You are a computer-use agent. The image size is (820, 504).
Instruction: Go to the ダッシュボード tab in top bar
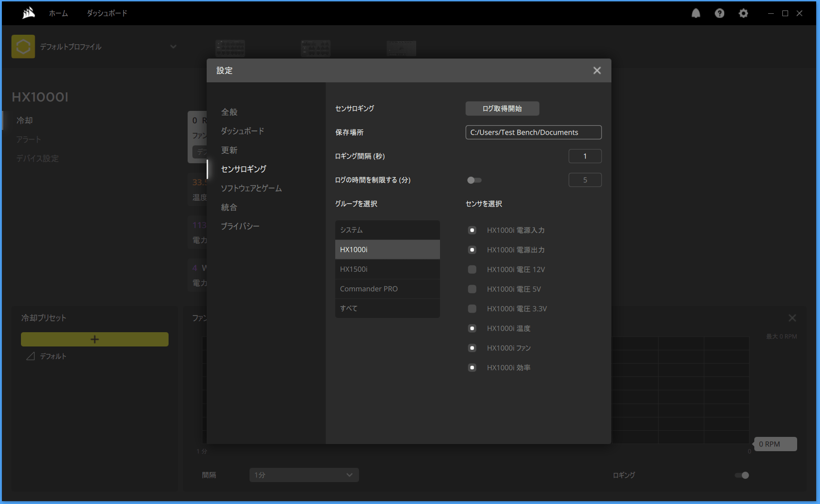coord(107,13)
